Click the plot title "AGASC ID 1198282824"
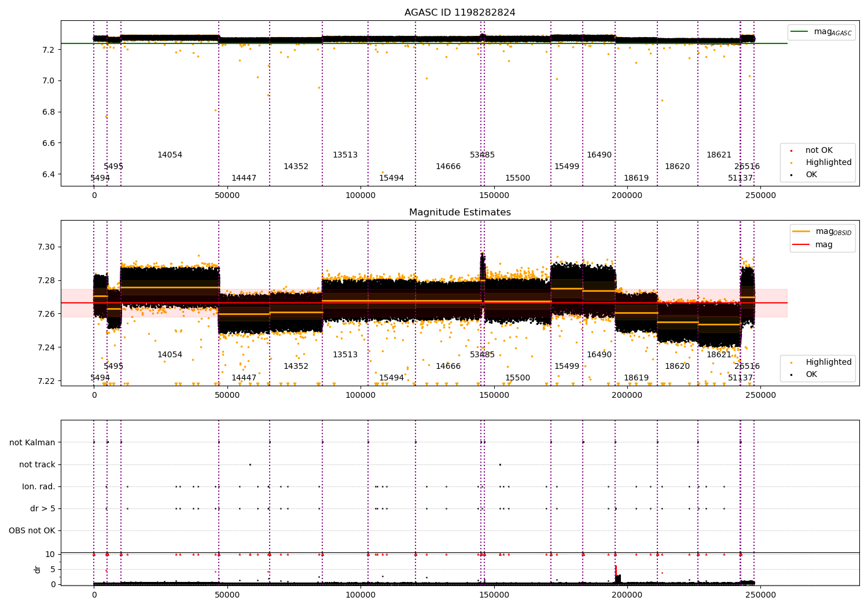Screen dimensions: 868x608 (x=460, y=13)
